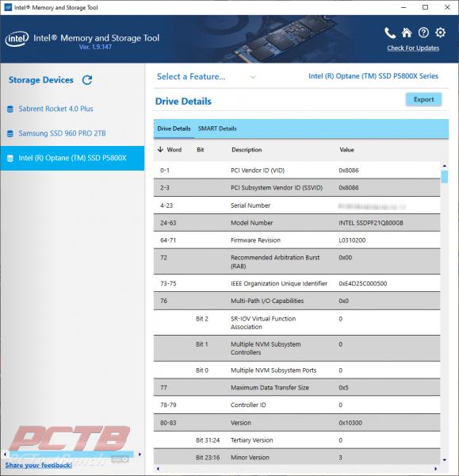Open the settings gear icon

click(440, 33)
